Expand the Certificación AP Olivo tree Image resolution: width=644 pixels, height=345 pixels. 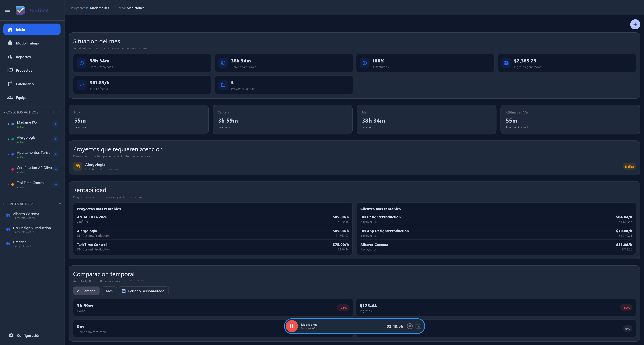pos(8,169)
